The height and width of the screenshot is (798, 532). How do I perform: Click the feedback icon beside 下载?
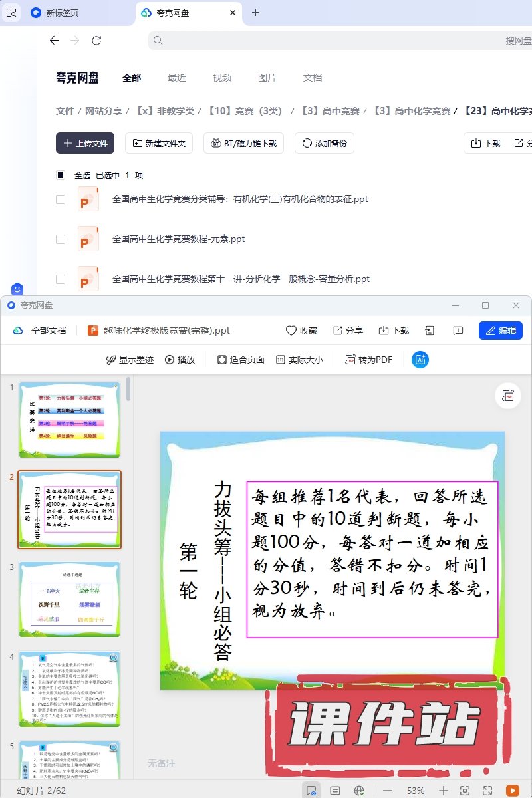[458, 331]
